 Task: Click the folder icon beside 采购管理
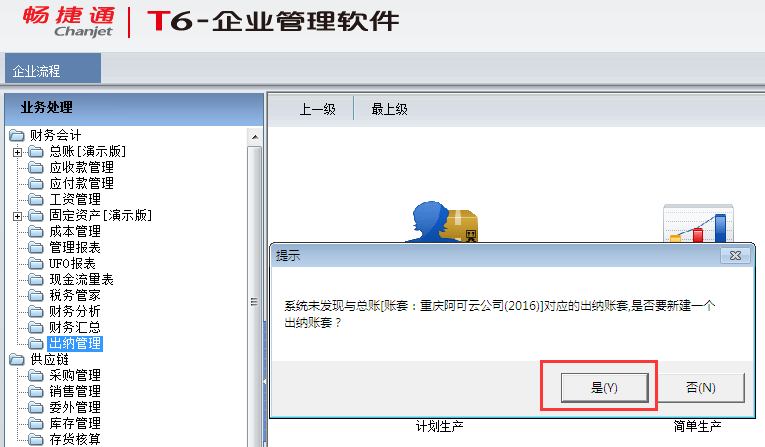coord(35,375)
